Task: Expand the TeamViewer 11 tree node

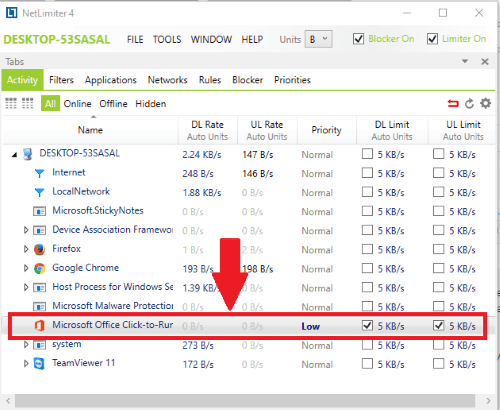Action: [x=26, y=364]
